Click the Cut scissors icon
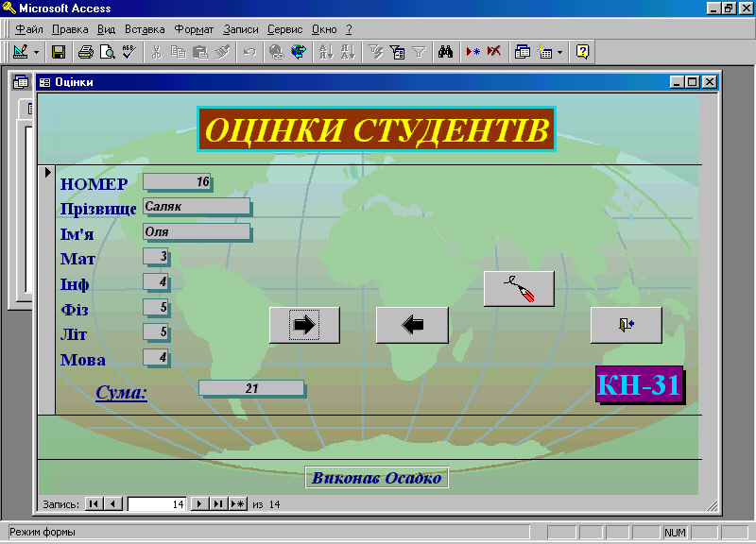The image size is (756, 544). 156,52
